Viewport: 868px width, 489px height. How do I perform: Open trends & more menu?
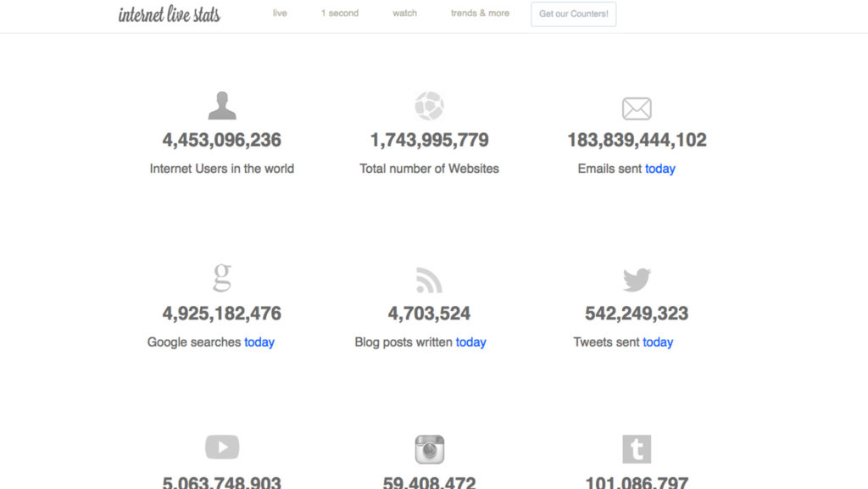(480, 14)
